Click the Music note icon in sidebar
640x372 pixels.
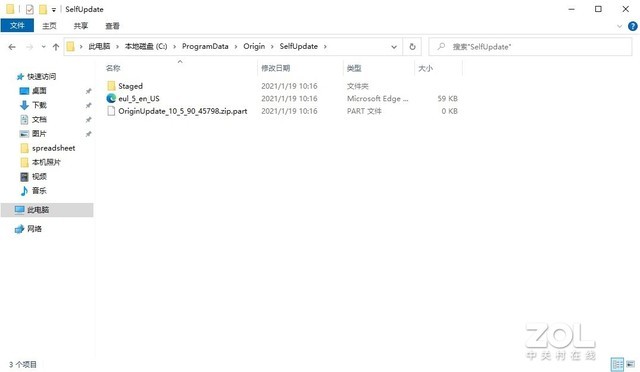(24, 191)
